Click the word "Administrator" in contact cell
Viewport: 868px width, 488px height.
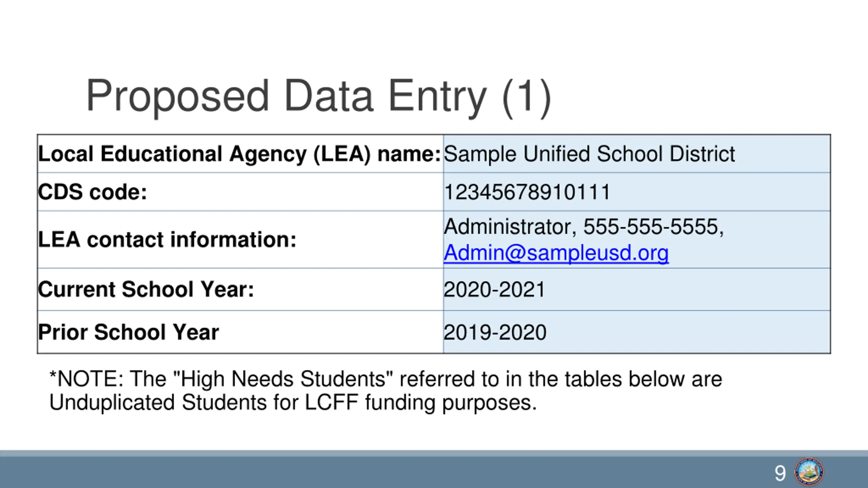click(x=508, y=226)
